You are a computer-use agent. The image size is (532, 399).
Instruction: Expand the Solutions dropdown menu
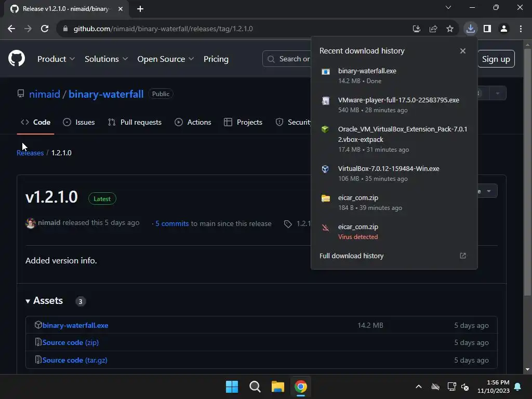(106, 59)
